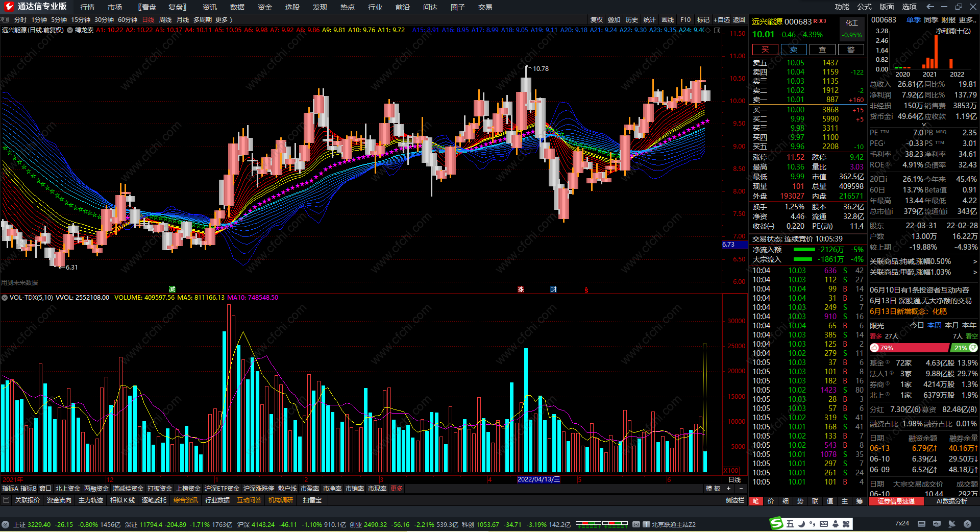
Task: Click the 2022/04/13 date marker on timeline
Action: (x=538, y=479)
